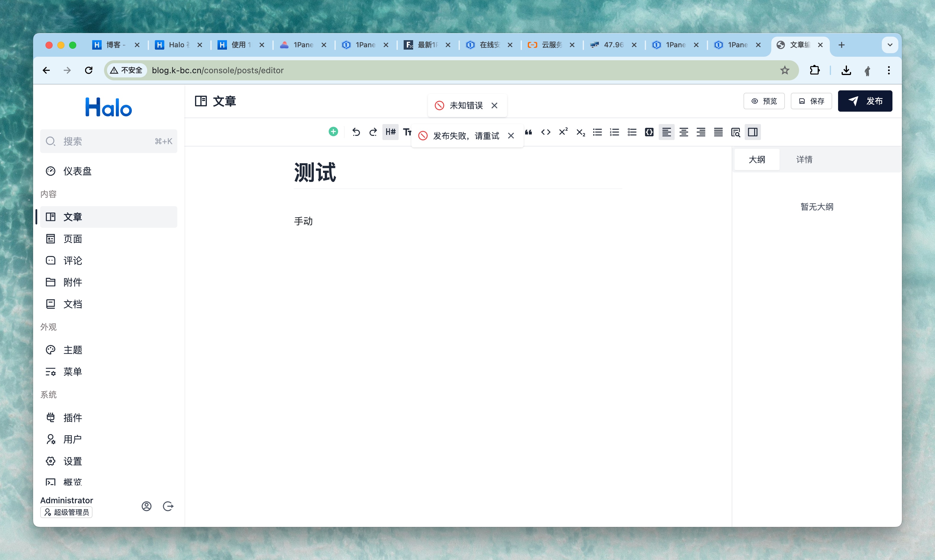Bookmark this page with star icon
Viewport: 935px width, 560px height.
(x=785, y=70)
